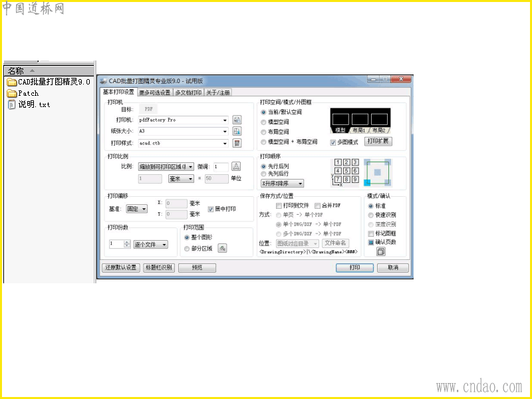This screenshot has height=399, width=532.
Task: Click the plot style editor icon beside acad.ctb
Action: [x=237, y=143]
